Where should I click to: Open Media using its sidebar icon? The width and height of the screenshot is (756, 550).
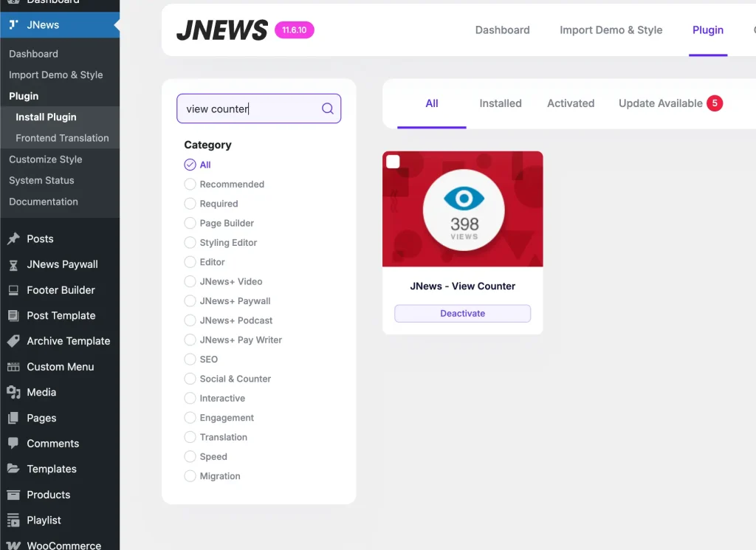coord(13,392)
